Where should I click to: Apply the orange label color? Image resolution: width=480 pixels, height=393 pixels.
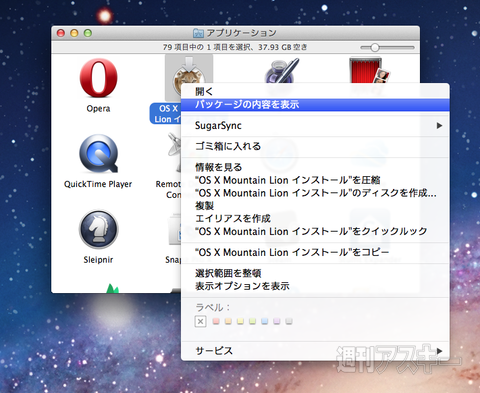pos(228,321)
